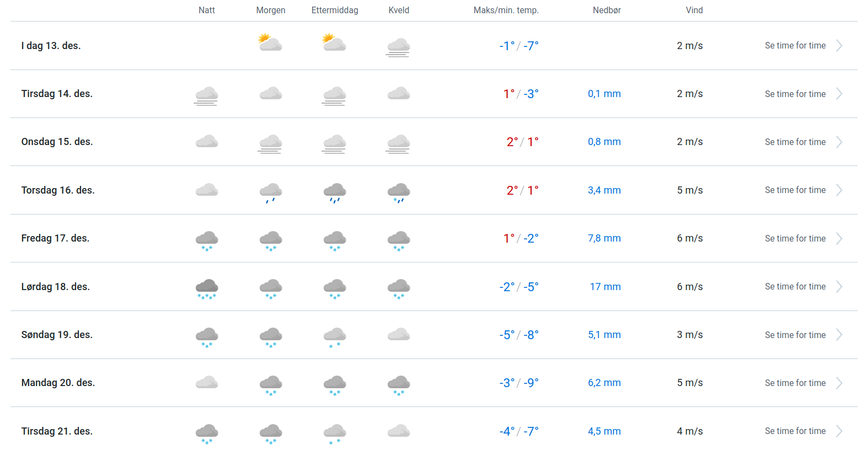Click Tuesday 21 afternoon light snow icon

(x=335, y=433)
